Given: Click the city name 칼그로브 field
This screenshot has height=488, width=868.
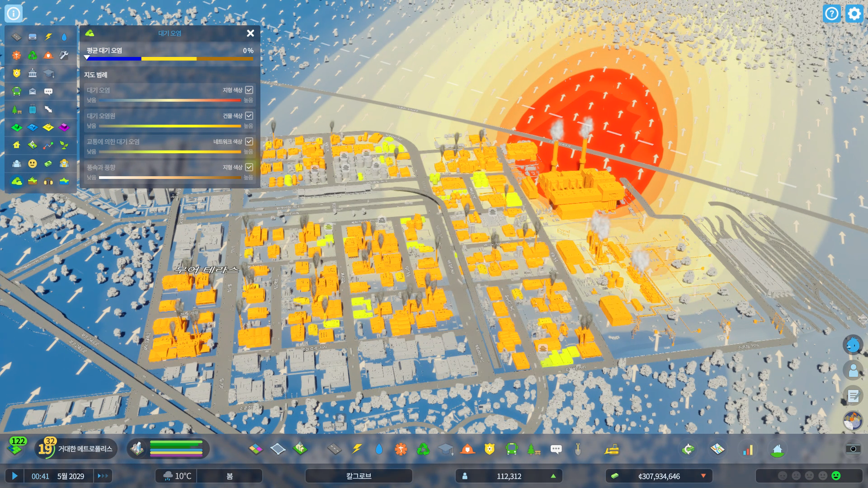Looking at the screenshot, I should (x=359, y=476).
